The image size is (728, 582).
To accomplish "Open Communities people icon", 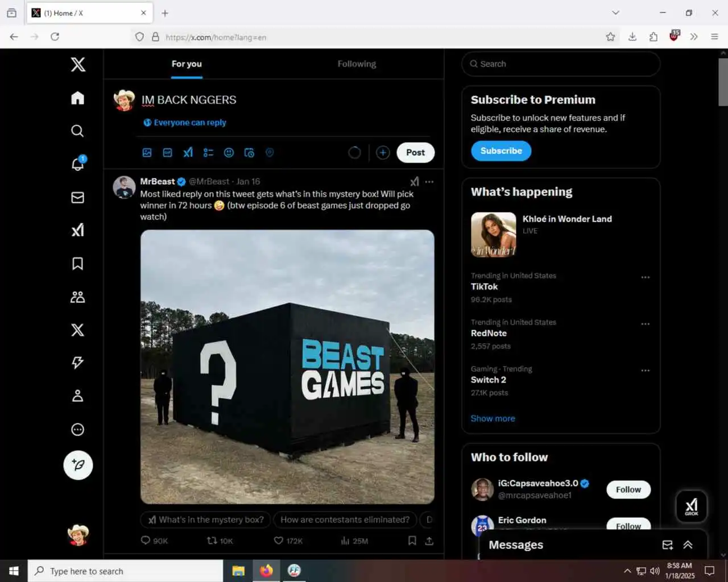I will point(78,297).
